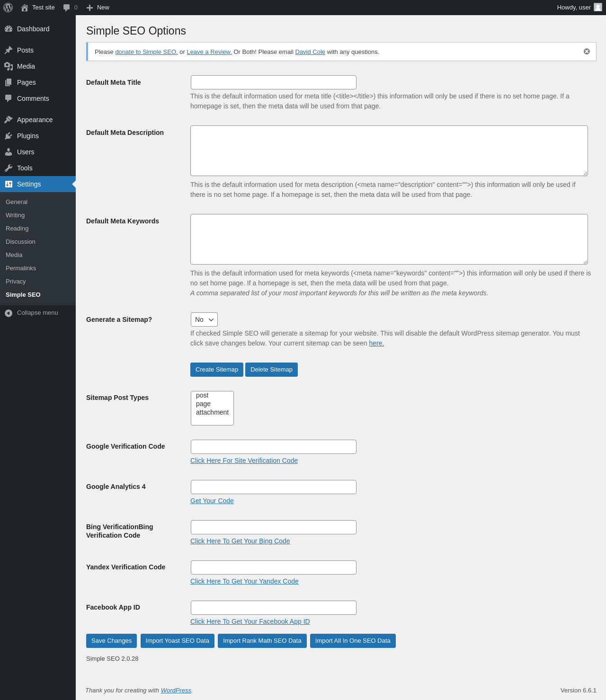Click the Settings sliders icon
606x700 pixels.
click(9, 184)
